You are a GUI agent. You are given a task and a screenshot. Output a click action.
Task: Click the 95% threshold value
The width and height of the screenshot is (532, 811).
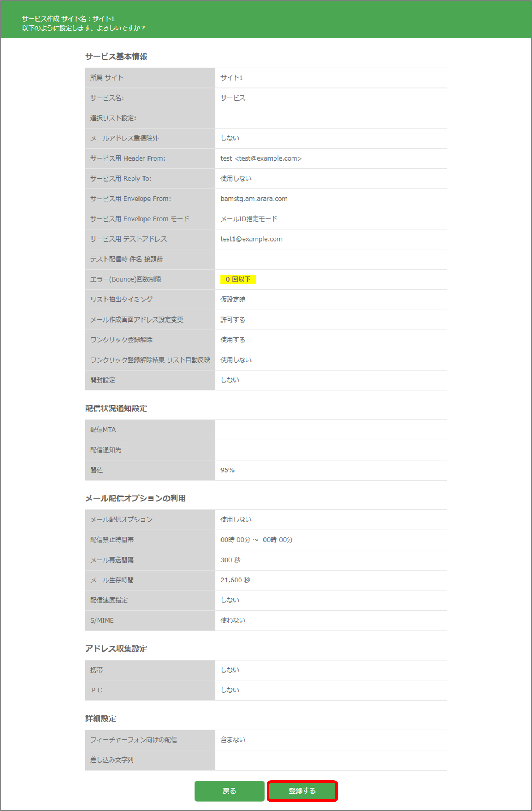click(x=227, y=470)
